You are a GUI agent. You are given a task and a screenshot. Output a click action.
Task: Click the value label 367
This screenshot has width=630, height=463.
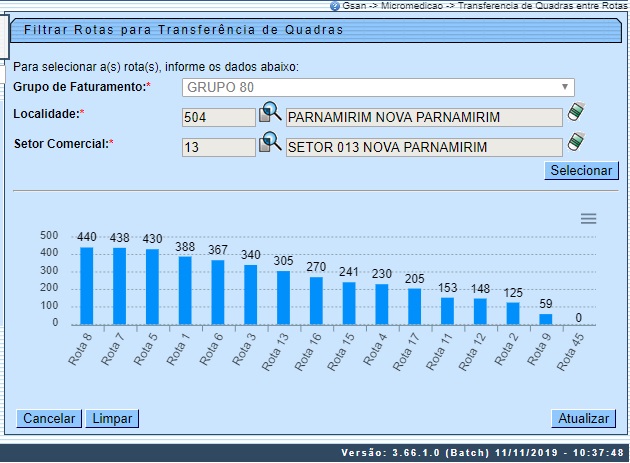point(218,250)
